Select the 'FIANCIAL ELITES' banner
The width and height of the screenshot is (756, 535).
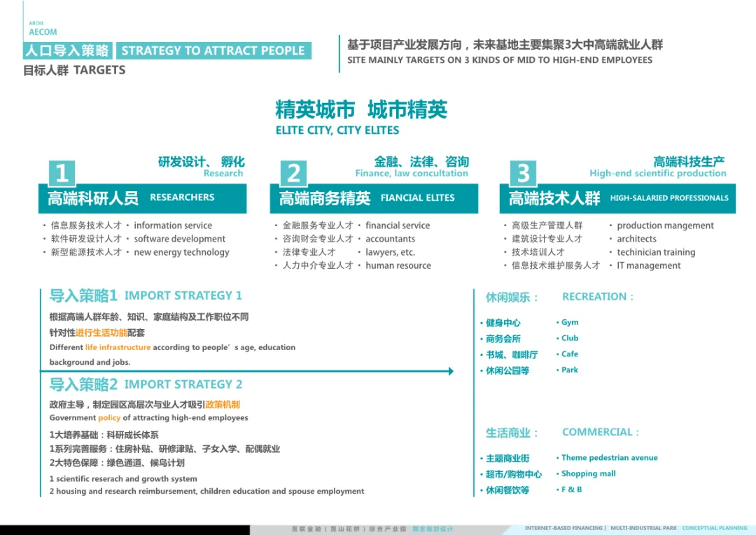[374, 198]
